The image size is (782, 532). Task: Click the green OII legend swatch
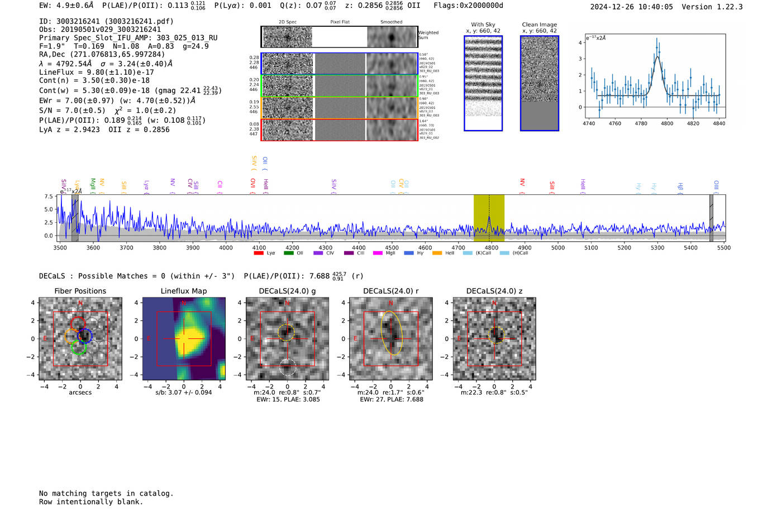pos(288,253)
